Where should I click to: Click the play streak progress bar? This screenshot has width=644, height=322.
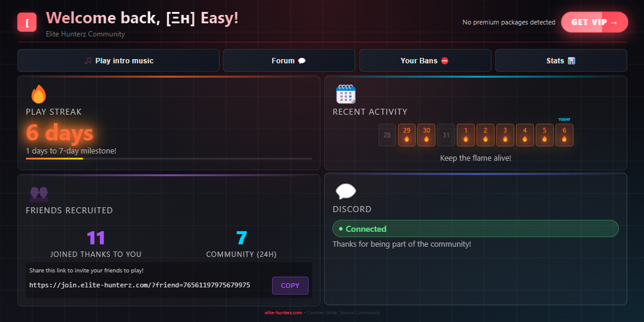(x=169, y=158)
